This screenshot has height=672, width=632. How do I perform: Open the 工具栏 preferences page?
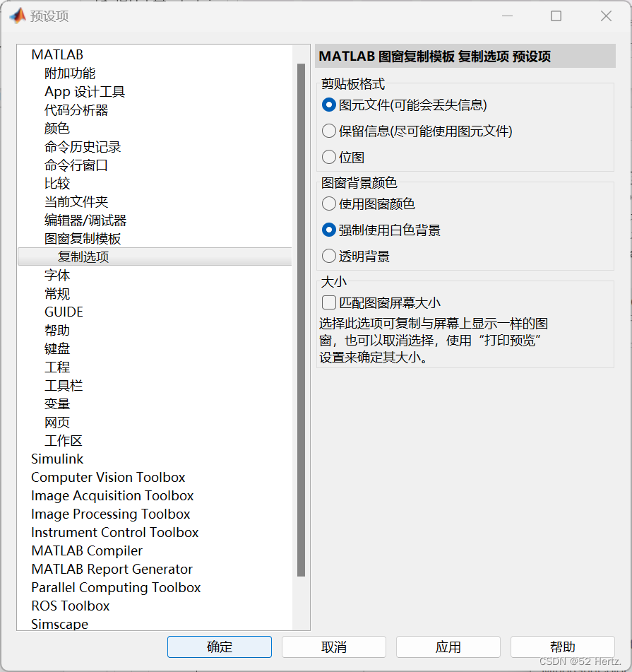pos(64,386)
